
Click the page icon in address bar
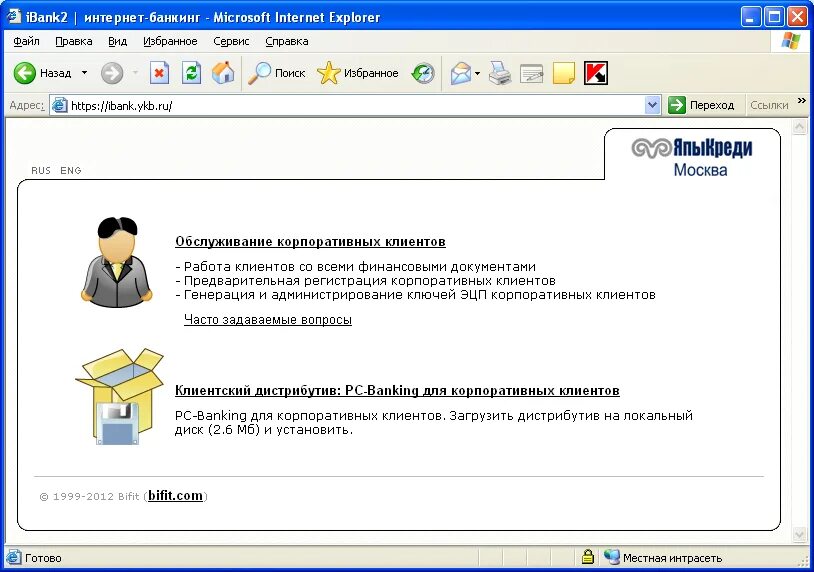[60, 105]
